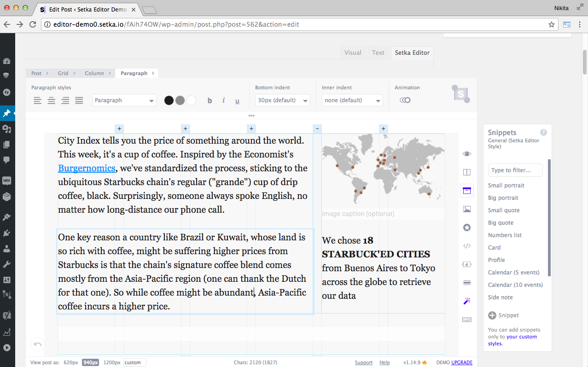The width and height of the screenshot is (588, 367).
Task: Follow the Burgernomics link
Action: point(87,168)
